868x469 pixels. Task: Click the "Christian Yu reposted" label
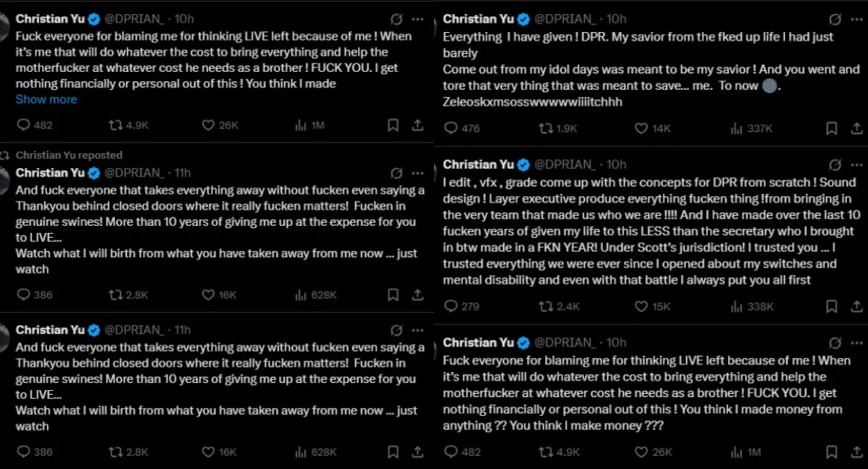coord(69,156)
